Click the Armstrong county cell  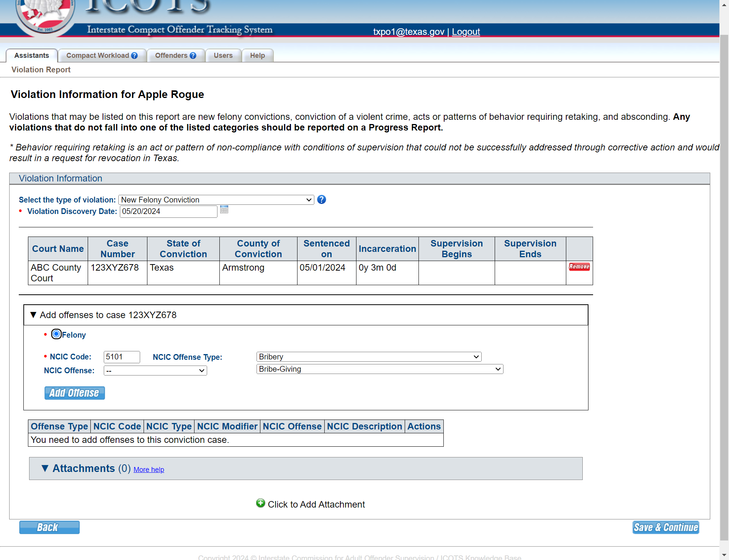click(258, 273)
